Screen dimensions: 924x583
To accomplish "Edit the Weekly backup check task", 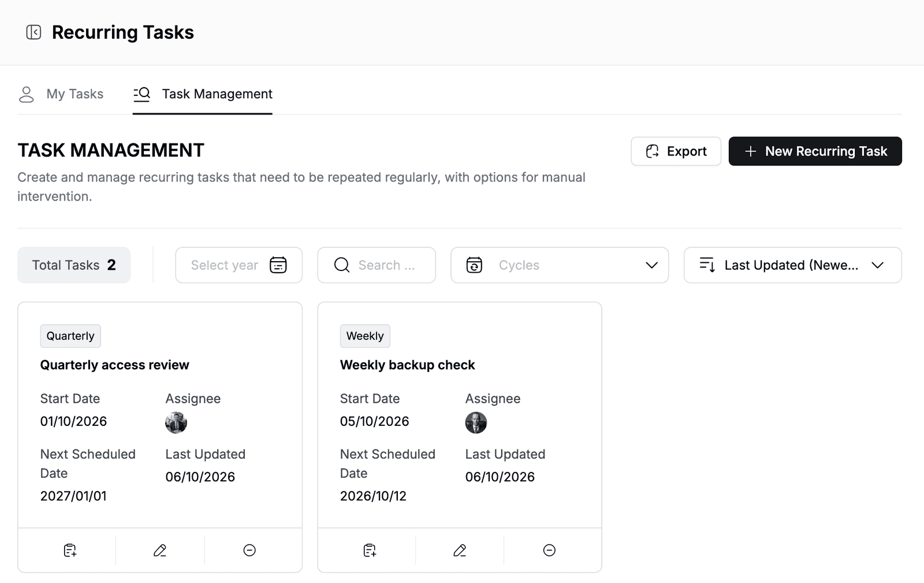I will 460,551.
